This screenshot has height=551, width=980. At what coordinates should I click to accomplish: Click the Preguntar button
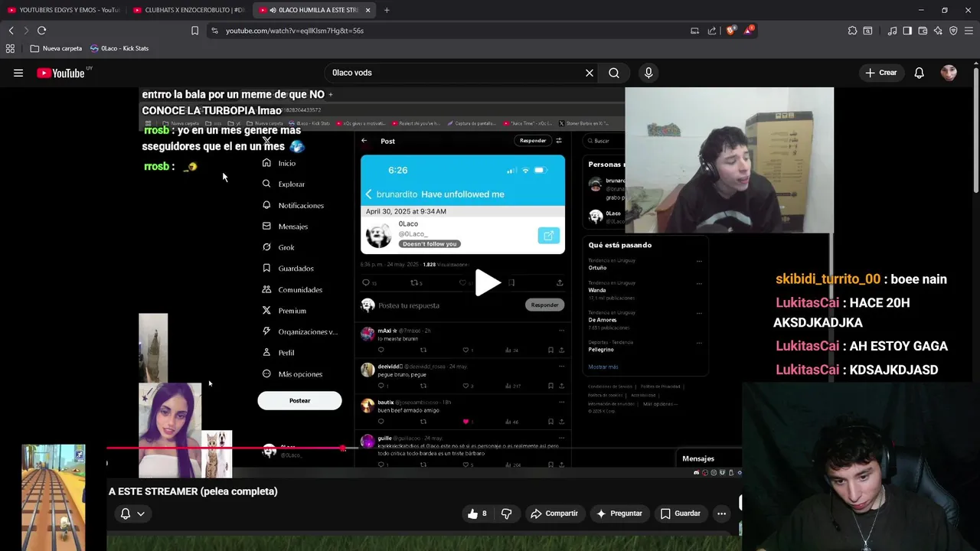click(619, 514)
